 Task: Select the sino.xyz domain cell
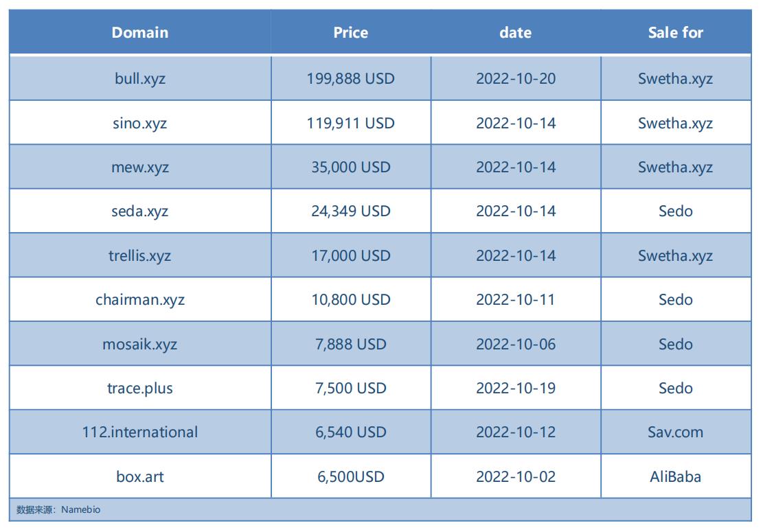(x=140, y=123)
